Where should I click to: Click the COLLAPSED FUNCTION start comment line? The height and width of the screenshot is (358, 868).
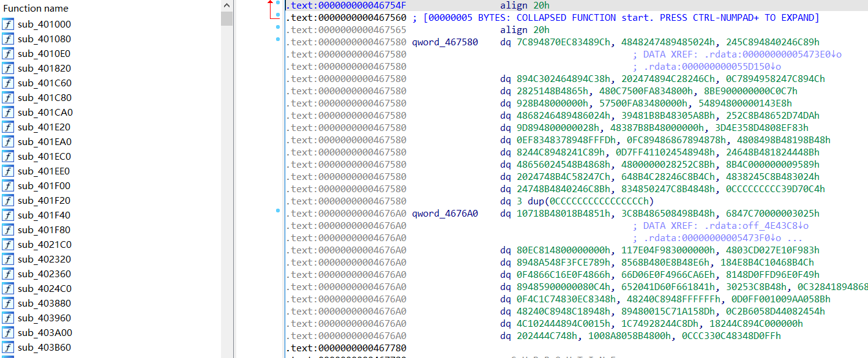[616, 18]
